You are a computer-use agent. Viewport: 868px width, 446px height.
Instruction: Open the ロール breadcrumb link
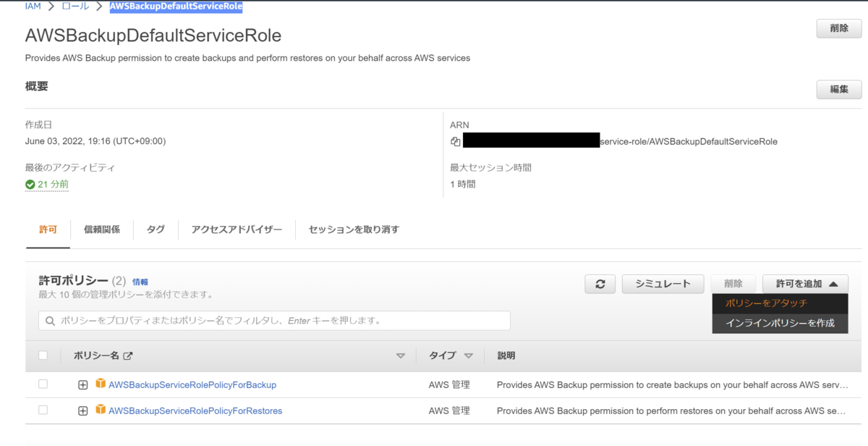coord(76,7)
